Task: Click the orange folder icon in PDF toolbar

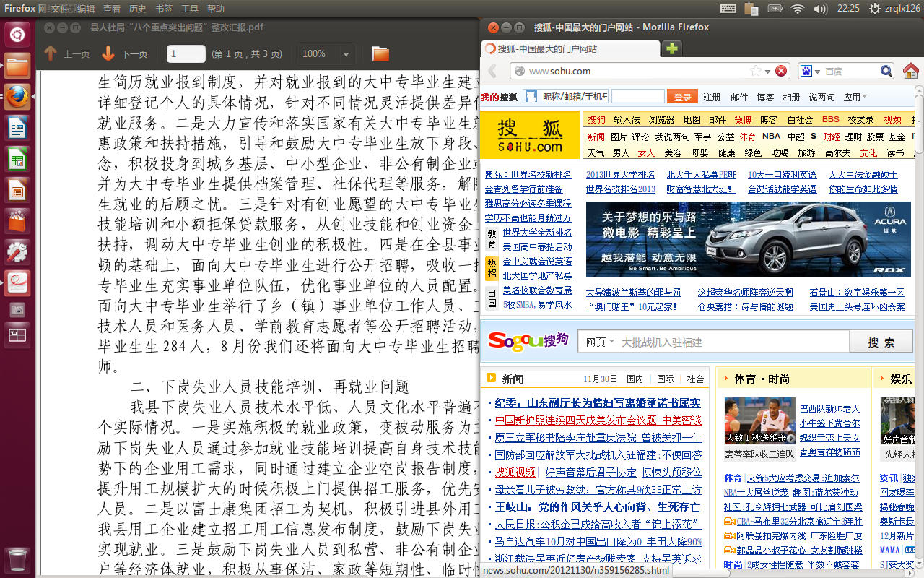Action: click(x=380, y=54)
